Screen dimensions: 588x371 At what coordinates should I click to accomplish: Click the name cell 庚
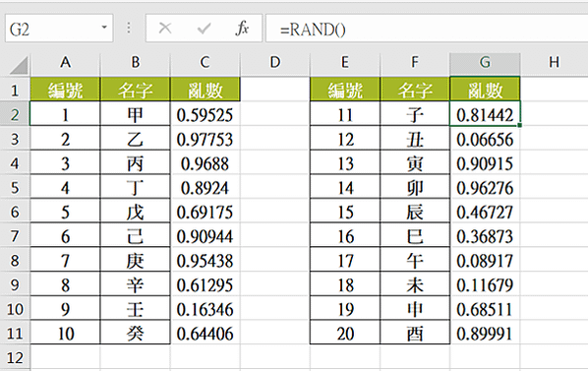pyautogui.click(x=136, y=260)
